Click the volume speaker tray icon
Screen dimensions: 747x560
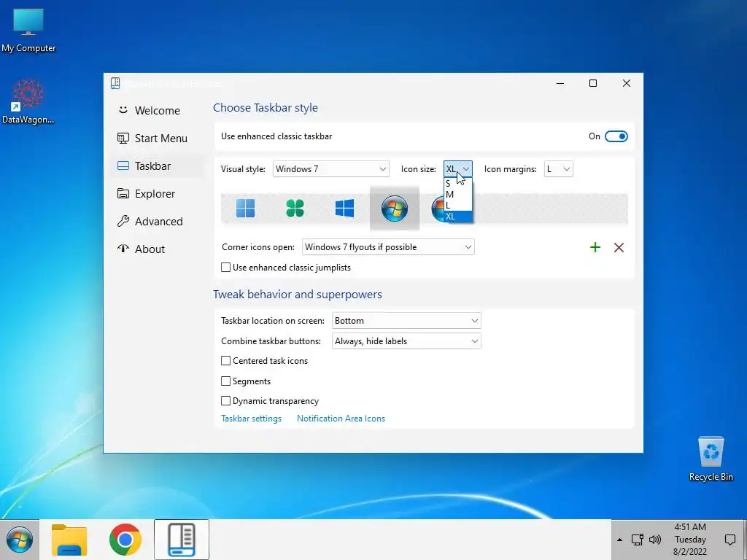tap(655, 540)
